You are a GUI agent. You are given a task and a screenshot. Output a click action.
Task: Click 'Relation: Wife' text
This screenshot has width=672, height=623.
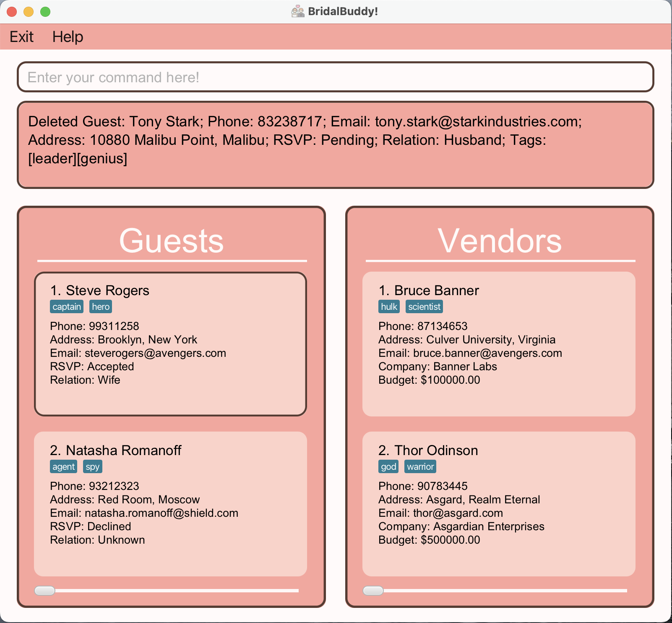85,380
